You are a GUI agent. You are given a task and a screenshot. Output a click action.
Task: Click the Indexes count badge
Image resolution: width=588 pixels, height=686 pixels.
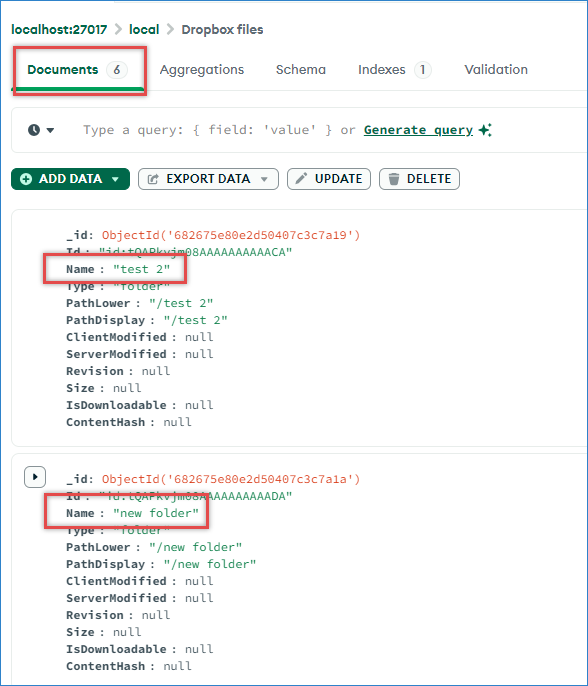pyautogui.click(x=423, y=70)
